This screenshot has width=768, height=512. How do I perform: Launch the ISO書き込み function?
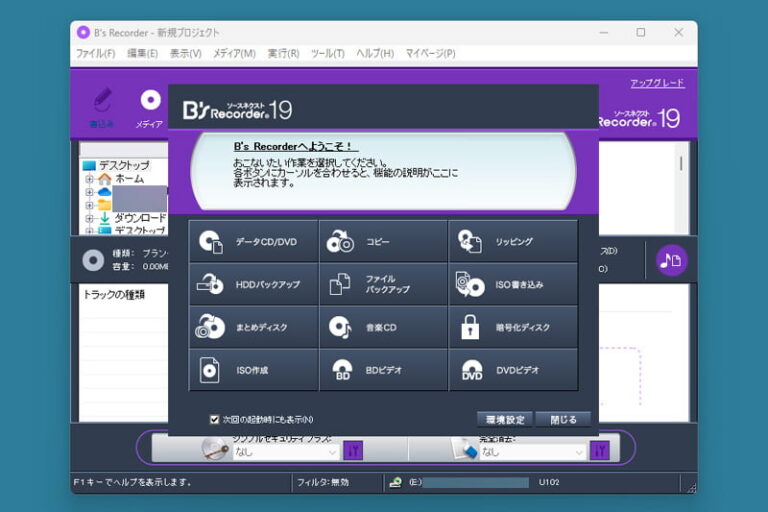coord(513,284)
